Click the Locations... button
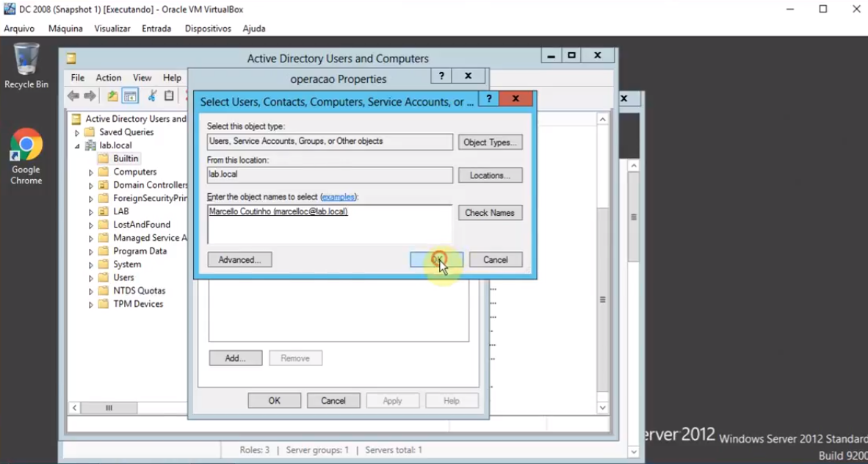Image resolution: width=868 pixels, height=464 pixels. point(490,175)
